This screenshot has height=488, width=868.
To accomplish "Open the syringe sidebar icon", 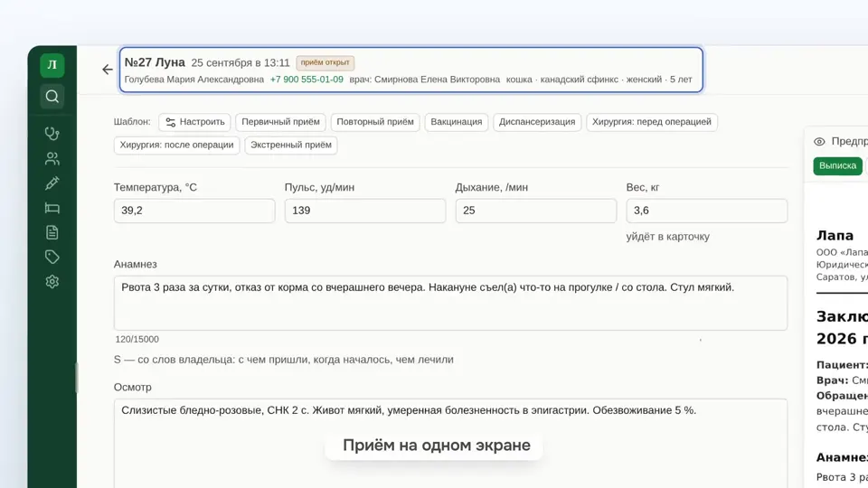I will click(52, 183).
